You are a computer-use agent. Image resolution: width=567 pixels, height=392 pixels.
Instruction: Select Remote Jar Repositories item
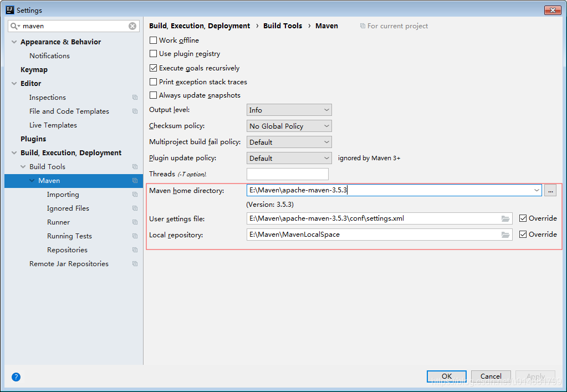point(69,263)
